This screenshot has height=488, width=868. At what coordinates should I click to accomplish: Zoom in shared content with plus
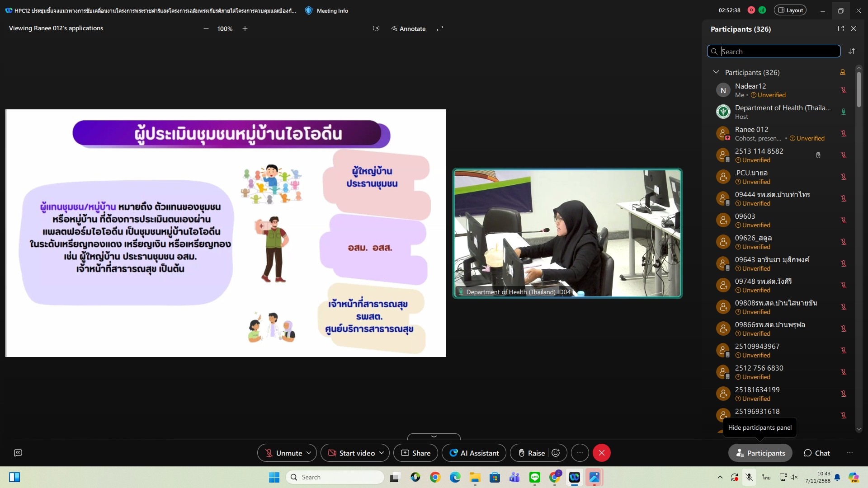coord(245,28)
